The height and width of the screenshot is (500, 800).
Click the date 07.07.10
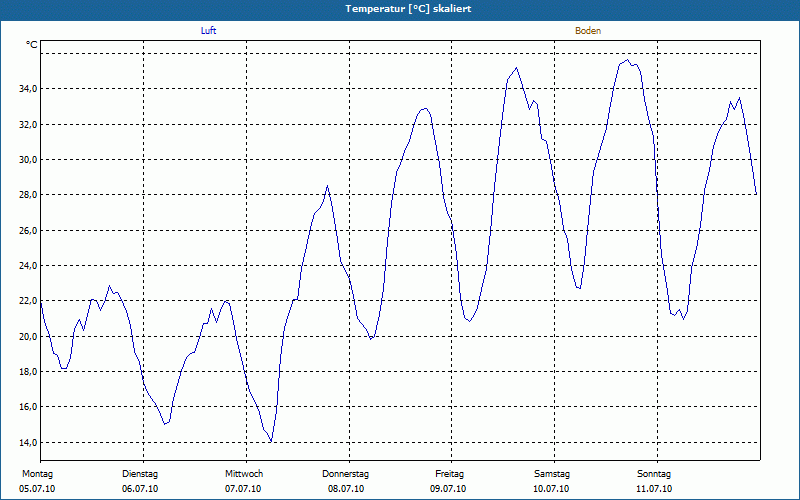point(243,489)
